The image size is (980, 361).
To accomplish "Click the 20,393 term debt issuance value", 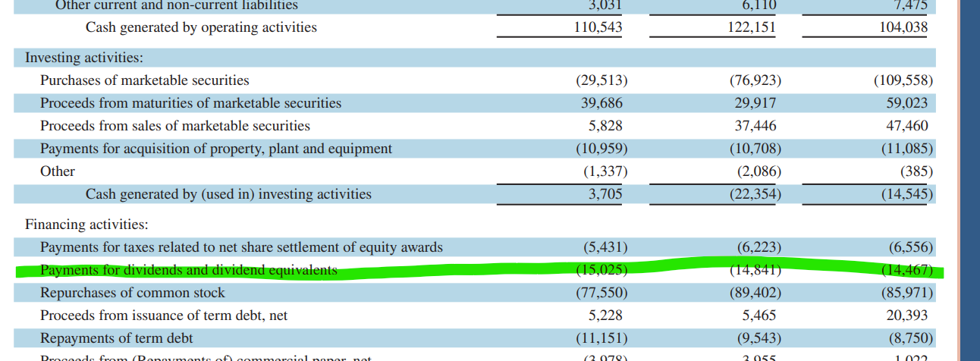I will [906, 315].
